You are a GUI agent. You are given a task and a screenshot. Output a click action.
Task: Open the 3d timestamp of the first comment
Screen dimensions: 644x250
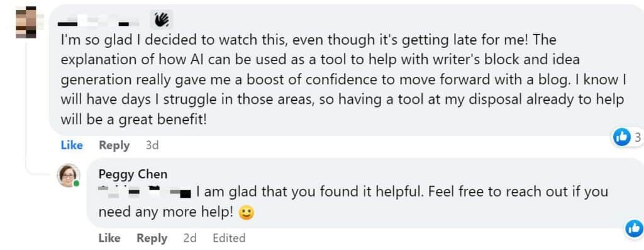click(152, 145)
